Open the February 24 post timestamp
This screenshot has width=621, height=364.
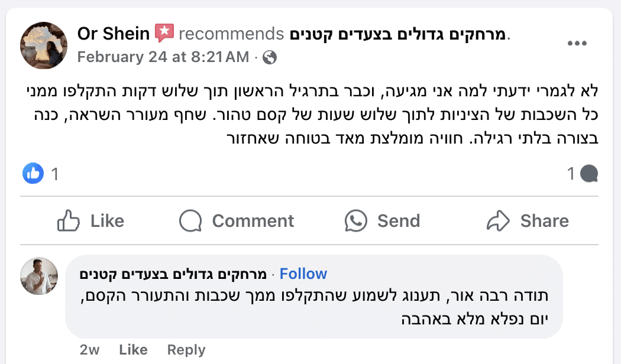click(163, 57)
